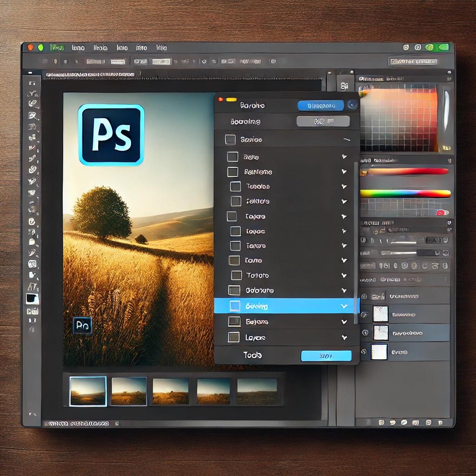The image size is (476, 476).
Task: Click the blue button at the dialog's top
Action: (x=321, y=106)
